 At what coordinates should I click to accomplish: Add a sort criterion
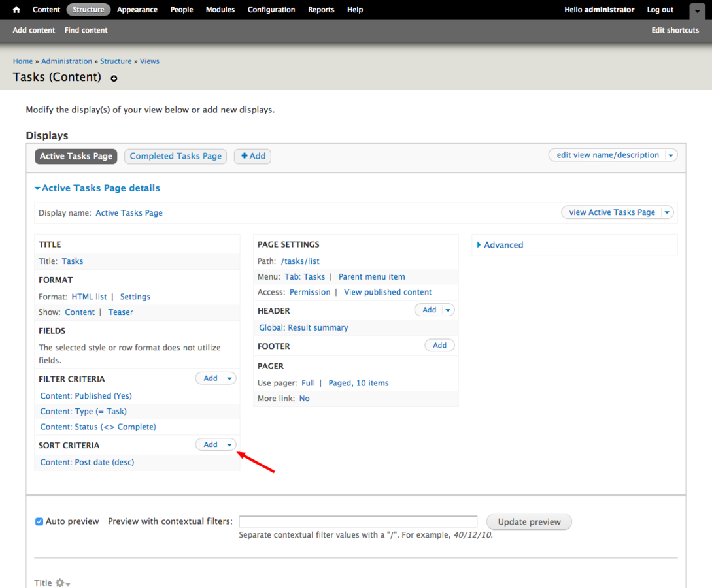pos(211,445)
